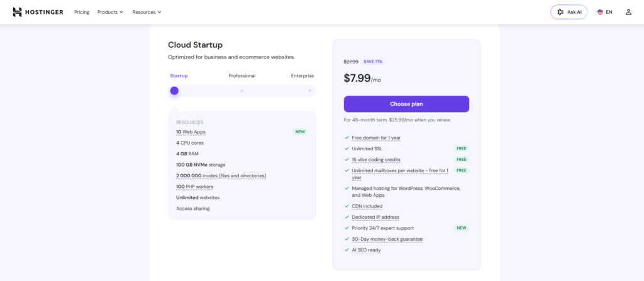644x281 pixels.
Task: Click the US flag language icon
Action: [600, 12]
